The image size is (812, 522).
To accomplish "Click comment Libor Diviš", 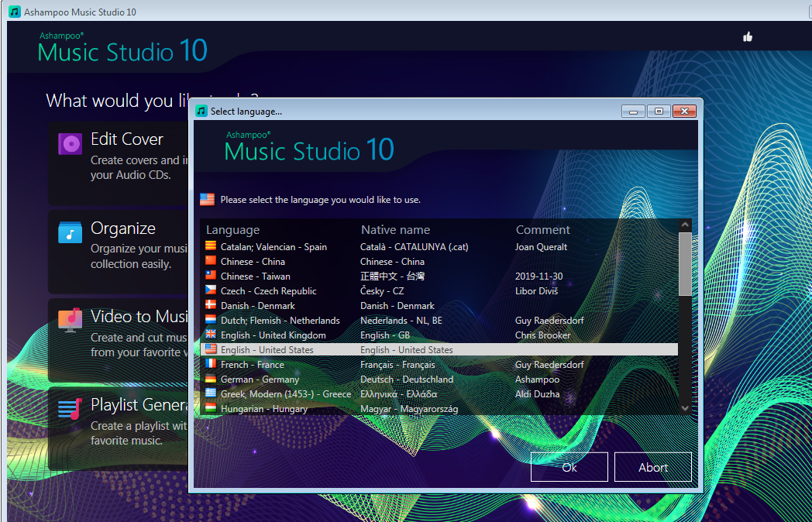I will pos(536,291).
